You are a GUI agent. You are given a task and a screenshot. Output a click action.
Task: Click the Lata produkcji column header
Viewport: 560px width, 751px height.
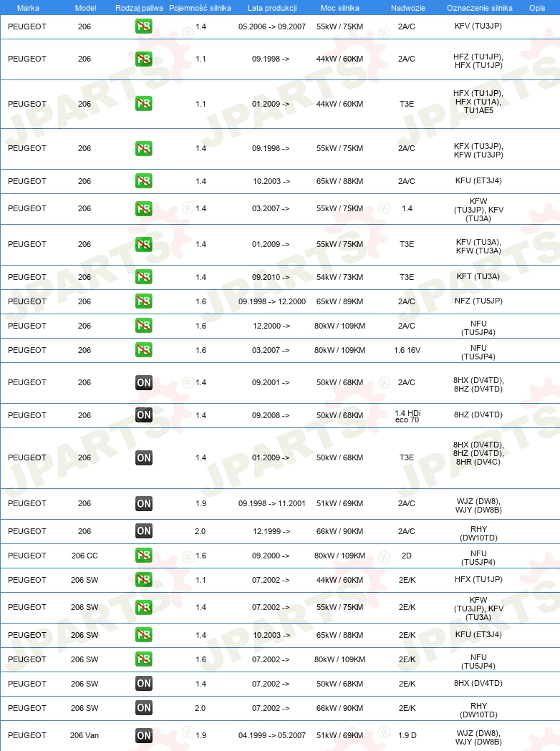pos(272,8)
